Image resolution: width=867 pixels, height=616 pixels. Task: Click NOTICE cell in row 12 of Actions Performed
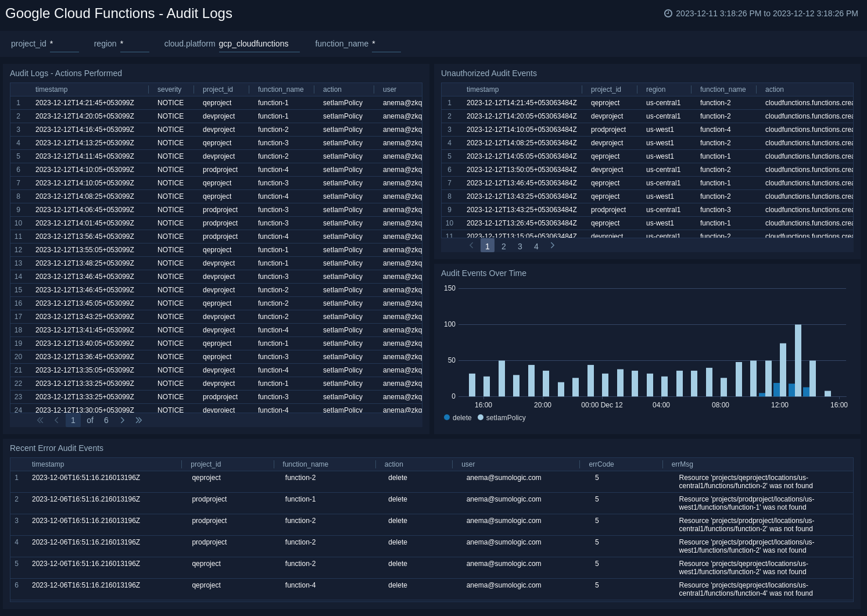(x=170, y=250)
